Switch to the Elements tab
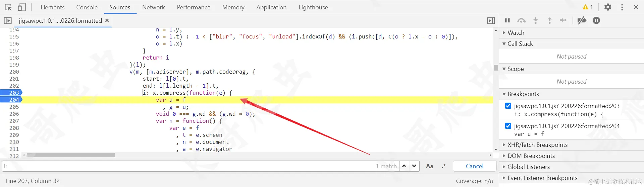644x187 pixels. click(52, 7)
